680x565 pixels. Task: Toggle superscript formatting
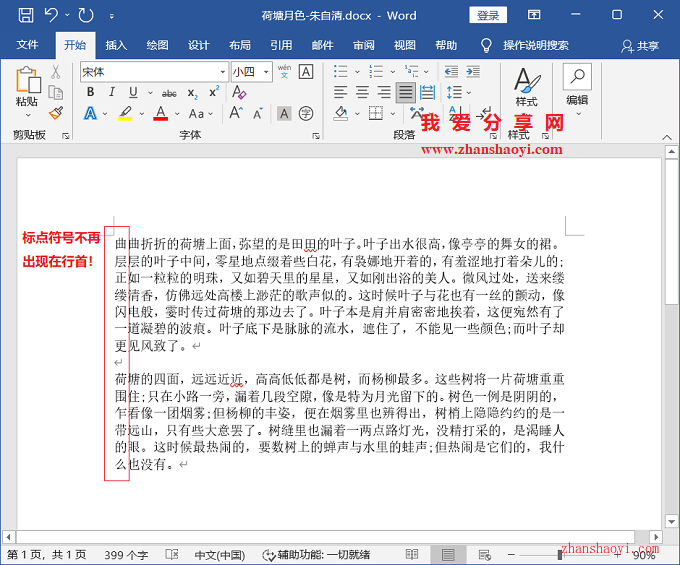click(214, 92)
